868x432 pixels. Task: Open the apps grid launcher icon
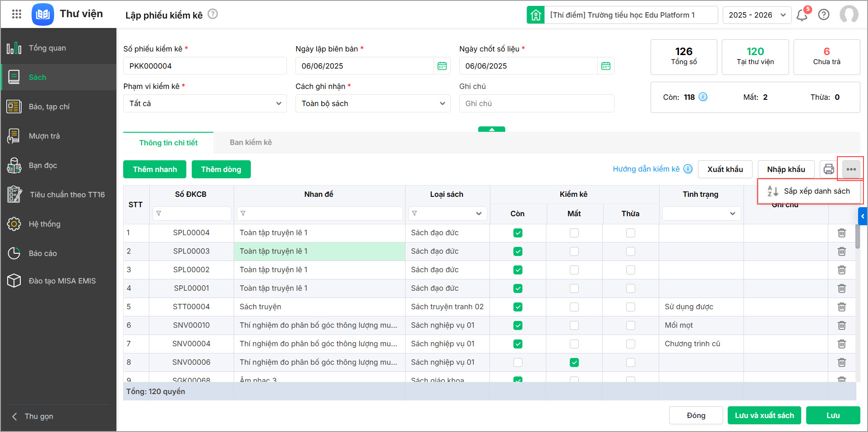tap(17, 14)
